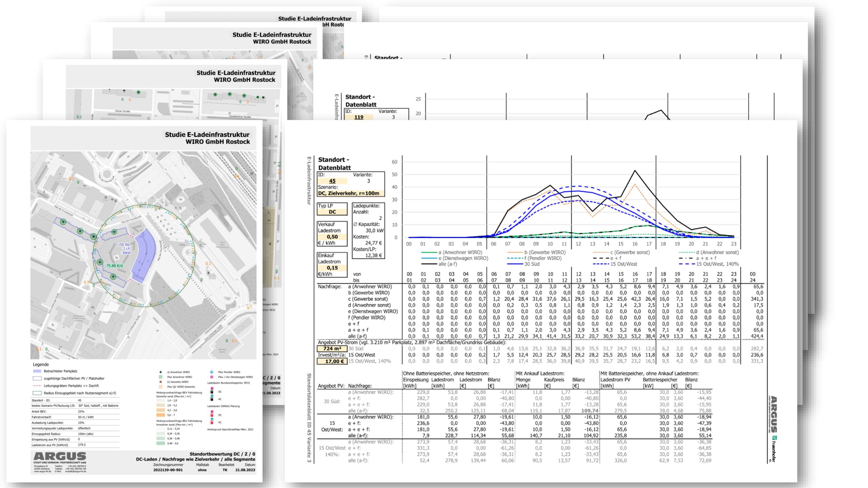Click the 'Pkw Anwohner WIRO' green legend square
This screenshot has height=488, width=868.
click(x=161, y=377)
